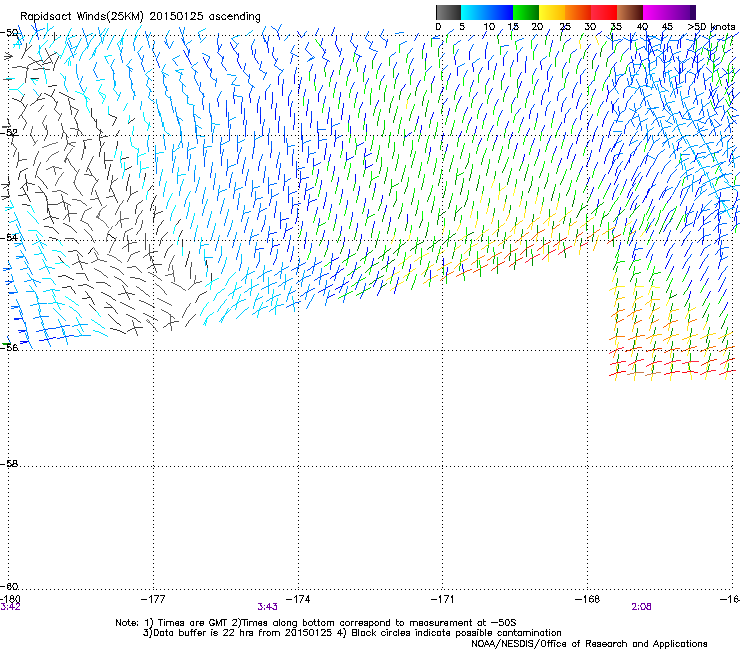
Task: Click the '-171' longitude axis label
Action: (442, 599)
